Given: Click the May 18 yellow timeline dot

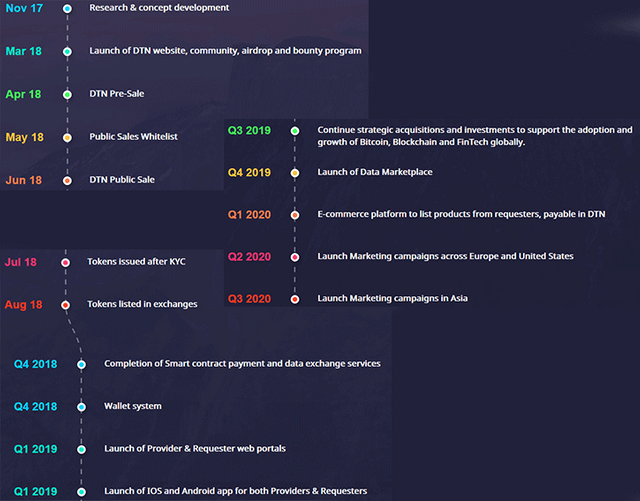Looking at the screenshot, I should click(x=67, y=138).
